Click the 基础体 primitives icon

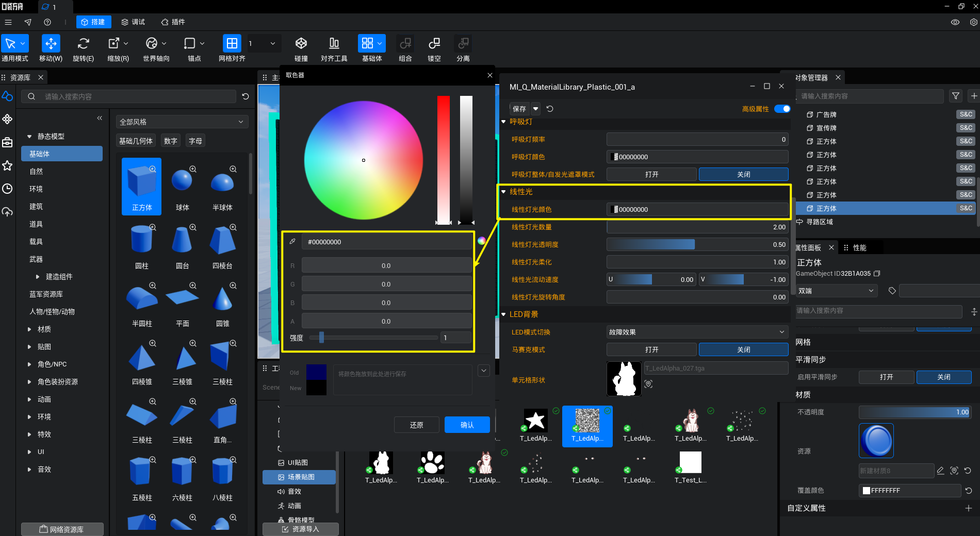click(x=367, y=44)
